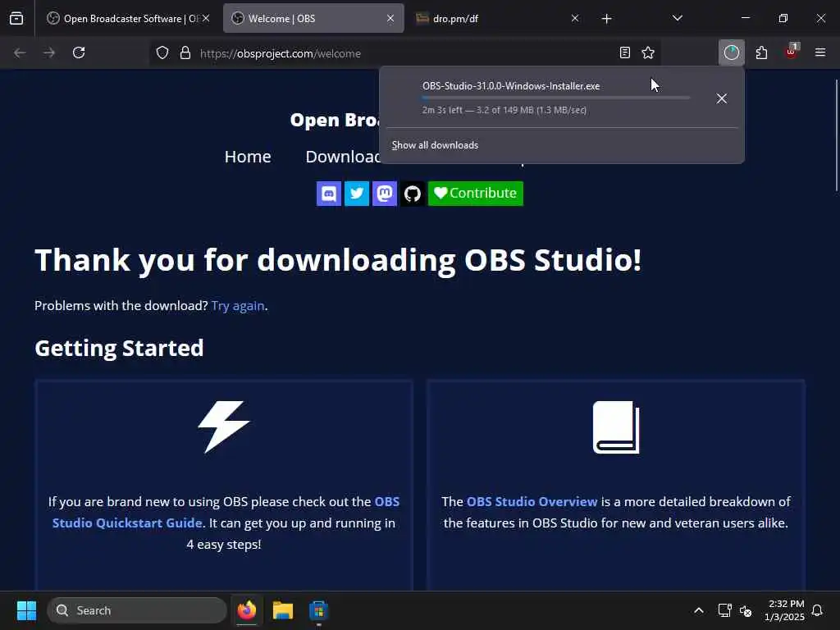Open the extensions puzzle icon

(761, 52)
